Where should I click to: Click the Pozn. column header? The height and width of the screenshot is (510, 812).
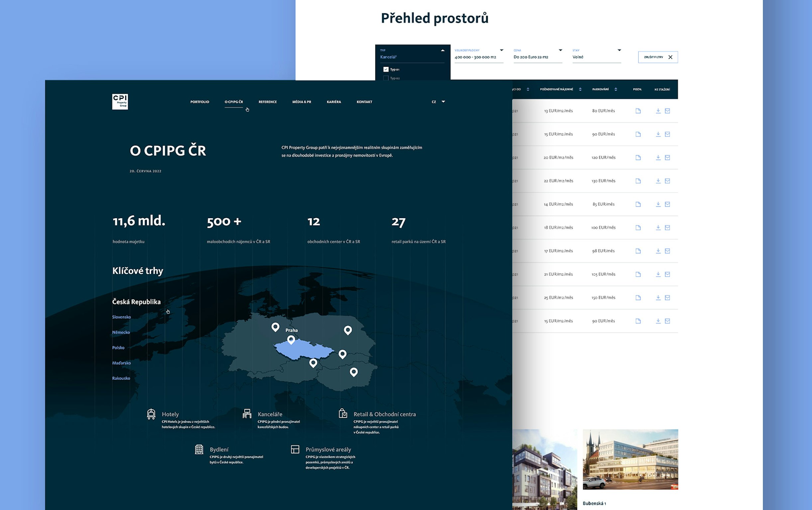click(x=637, y=89)
